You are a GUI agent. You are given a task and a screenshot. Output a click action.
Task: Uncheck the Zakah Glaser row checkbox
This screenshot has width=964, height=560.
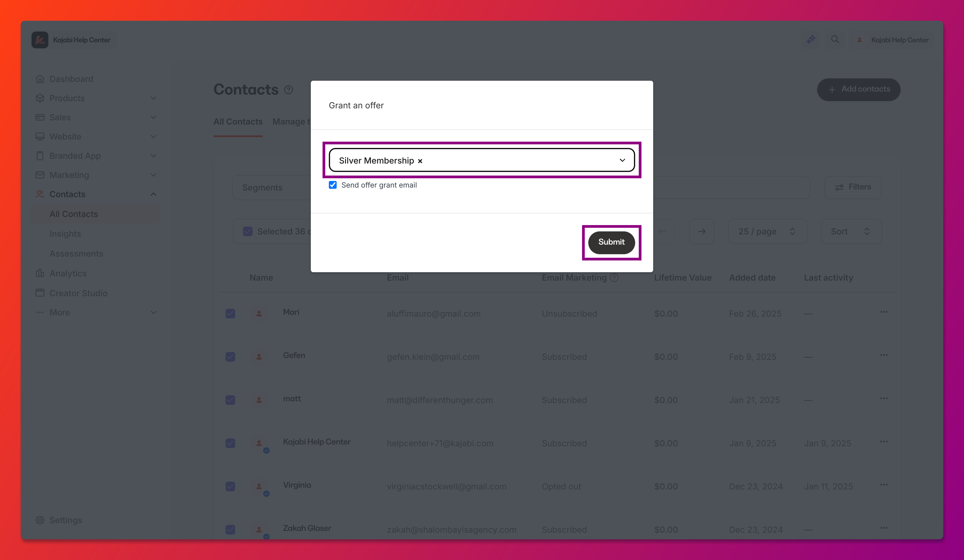pyautogui.click(x=230, y=529)
